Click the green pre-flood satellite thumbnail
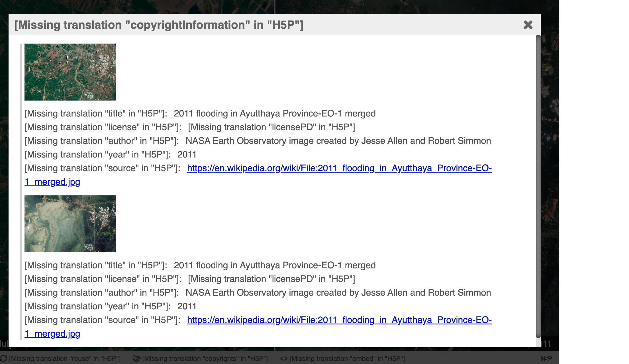This screenshot has height=364, width=629. (70, 72)
